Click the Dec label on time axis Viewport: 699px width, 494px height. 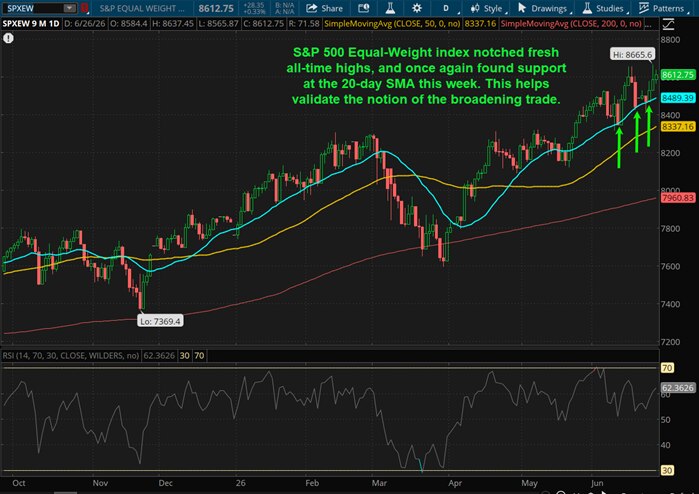coord(165,483)
